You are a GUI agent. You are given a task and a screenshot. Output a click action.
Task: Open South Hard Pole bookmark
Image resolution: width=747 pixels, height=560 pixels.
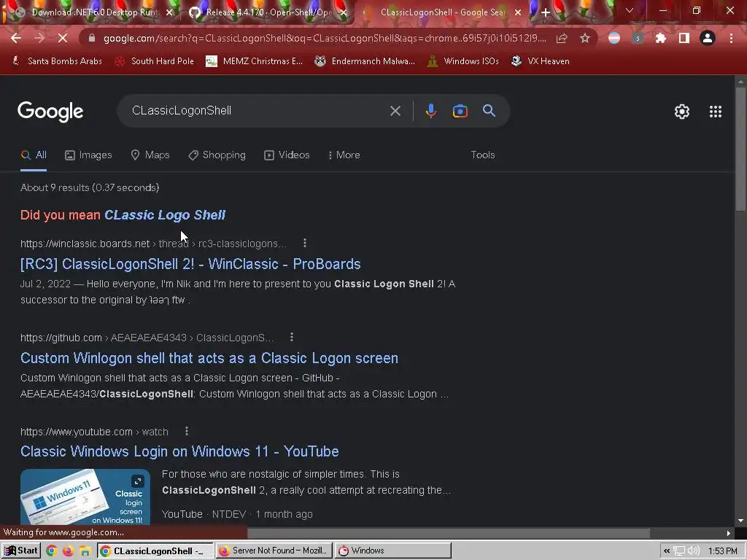155,61
